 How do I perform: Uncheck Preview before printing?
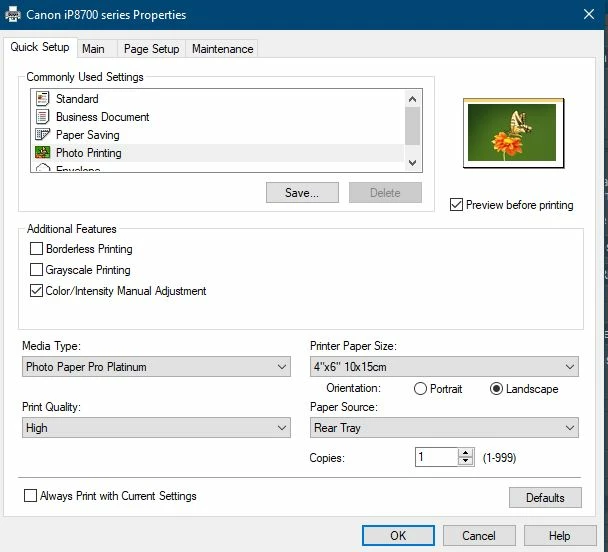pyautogui.click(x=456, y=204)
